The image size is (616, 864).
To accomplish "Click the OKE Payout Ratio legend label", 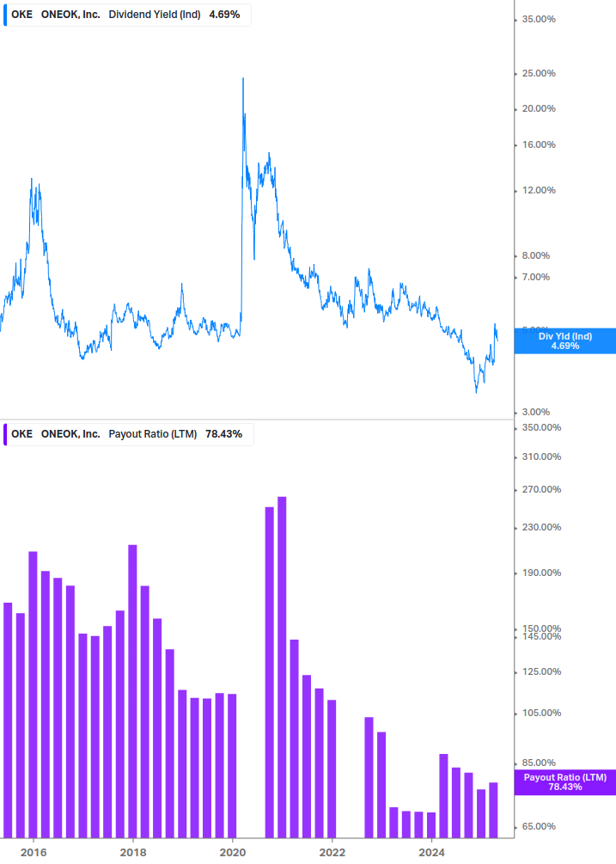I will point(126,434).
